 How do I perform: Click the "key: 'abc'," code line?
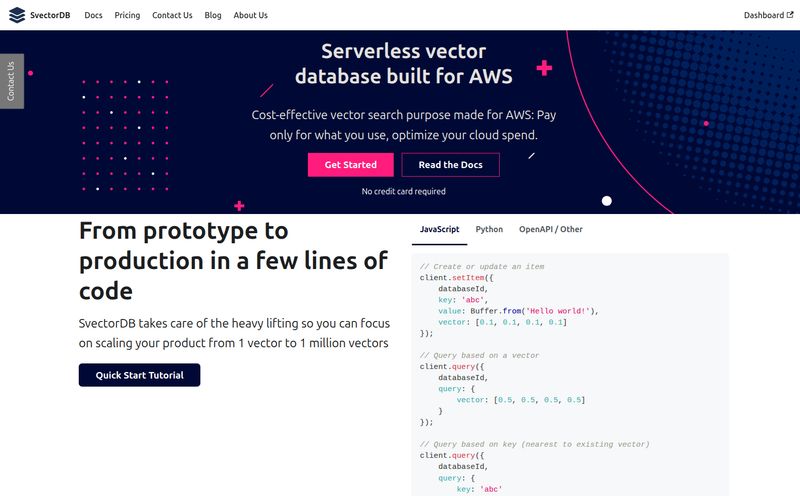[x=463, y=300]
